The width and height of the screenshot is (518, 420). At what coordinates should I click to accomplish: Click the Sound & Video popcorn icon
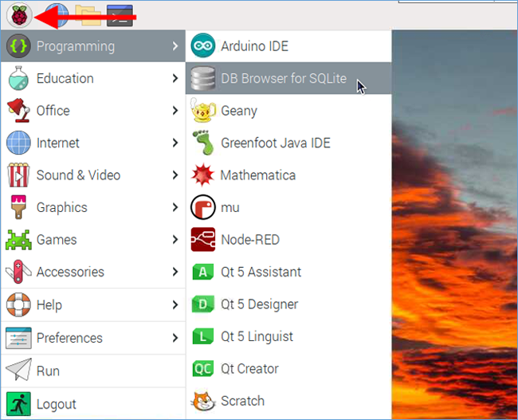pos(18,175)
